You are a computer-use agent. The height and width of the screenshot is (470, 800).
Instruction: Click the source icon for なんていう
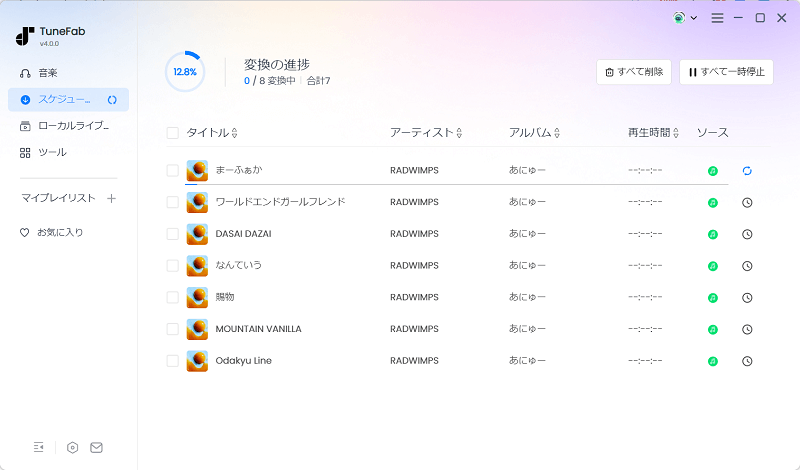pyautogui.click(x=713, y=266)
